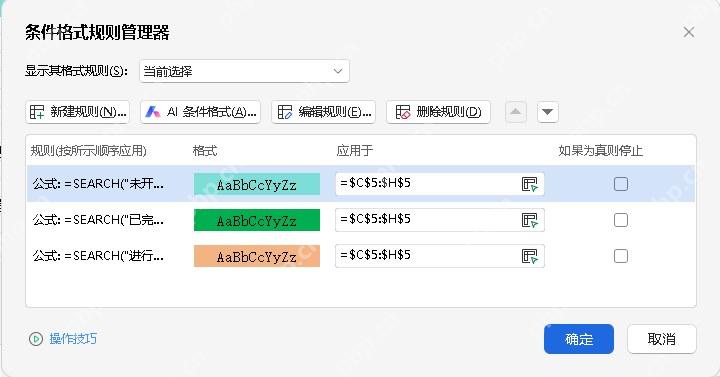
Task: Click the orange format preview swatch
Action: [x=257, y=256]
